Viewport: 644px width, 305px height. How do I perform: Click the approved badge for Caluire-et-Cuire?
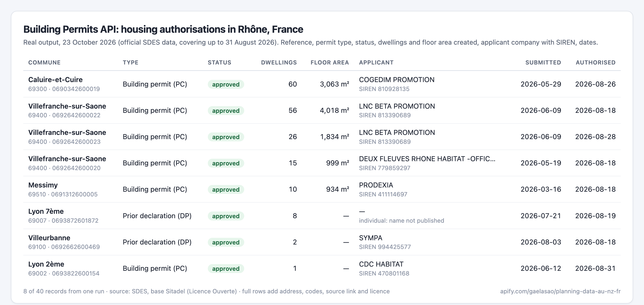(226, 84)
